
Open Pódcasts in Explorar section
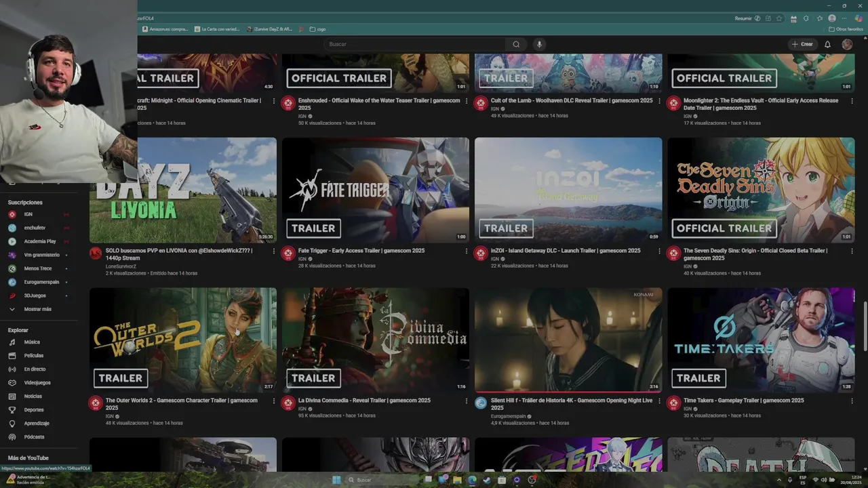pyautogui.click(x=39, y=437)
